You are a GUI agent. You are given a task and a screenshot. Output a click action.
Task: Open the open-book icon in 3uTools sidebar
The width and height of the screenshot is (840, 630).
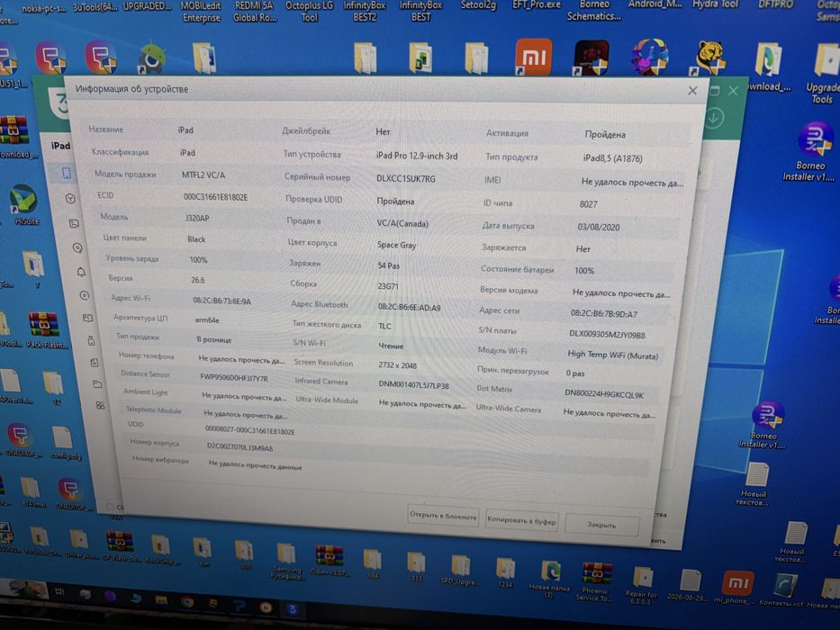(x=88, y=319)
